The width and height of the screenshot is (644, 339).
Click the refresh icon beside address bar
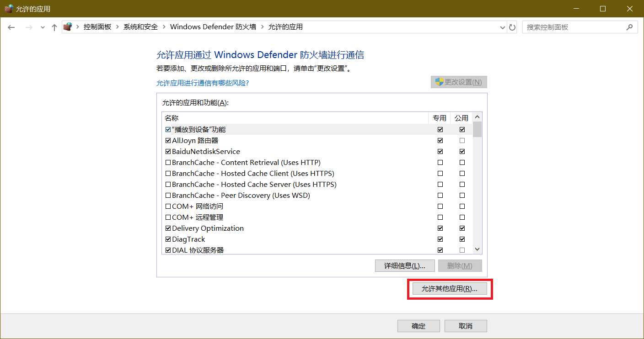[x=512, y=27]
